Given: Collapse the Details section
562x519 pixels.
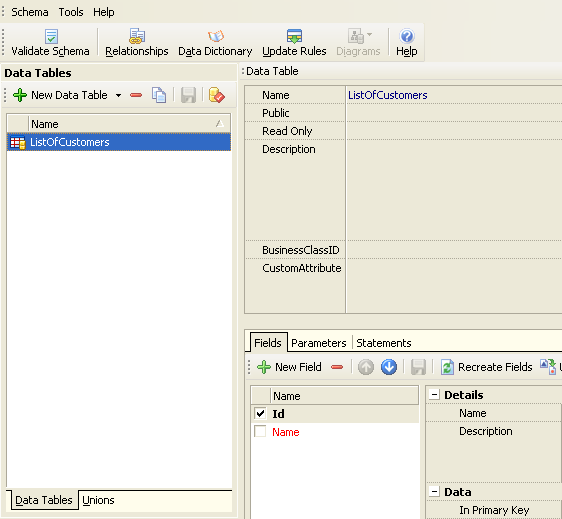Looking at the screenshot, I should coord(434,395).
